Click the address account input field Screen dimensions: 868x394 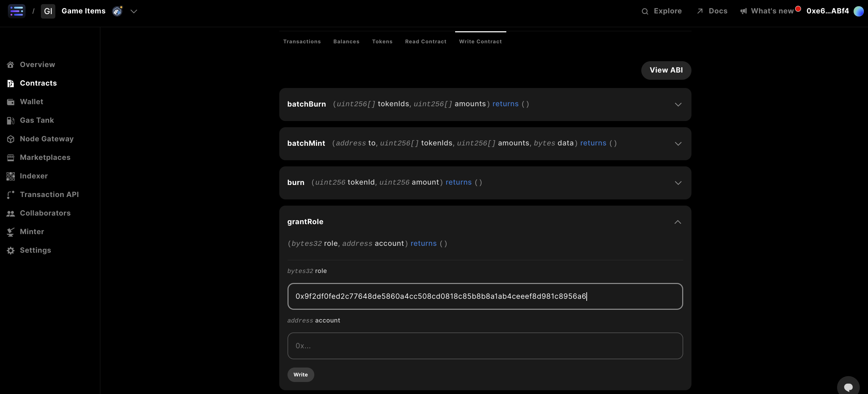click(485, 346)
